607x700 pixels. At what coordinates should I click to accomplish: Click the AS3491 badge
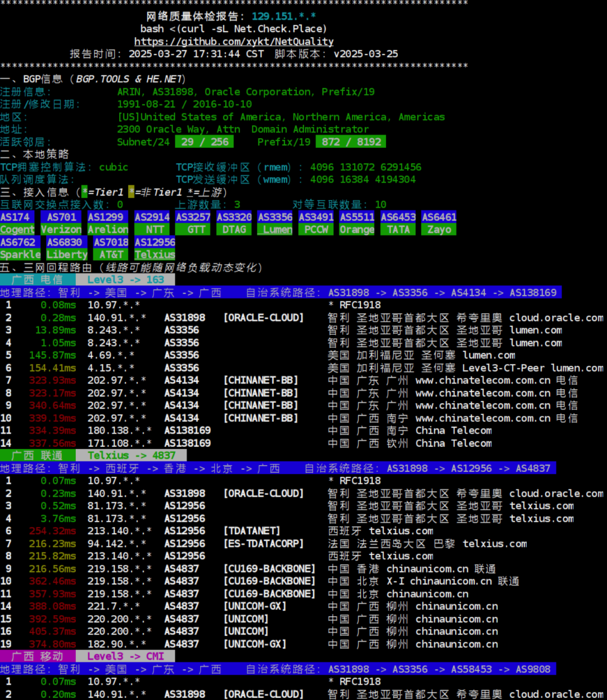(316, 217)
